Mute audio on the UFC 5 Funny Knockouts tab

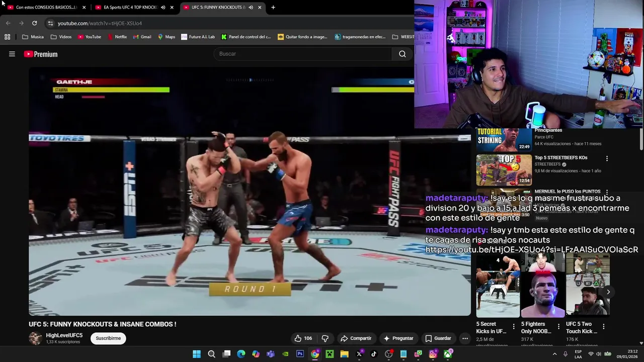pos(251,8)
